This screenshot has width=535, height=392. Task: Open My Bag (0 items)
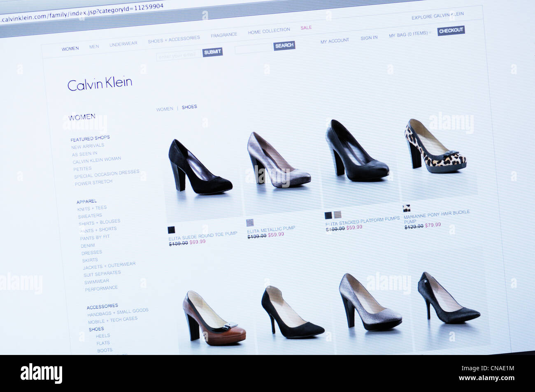(408, 34)
